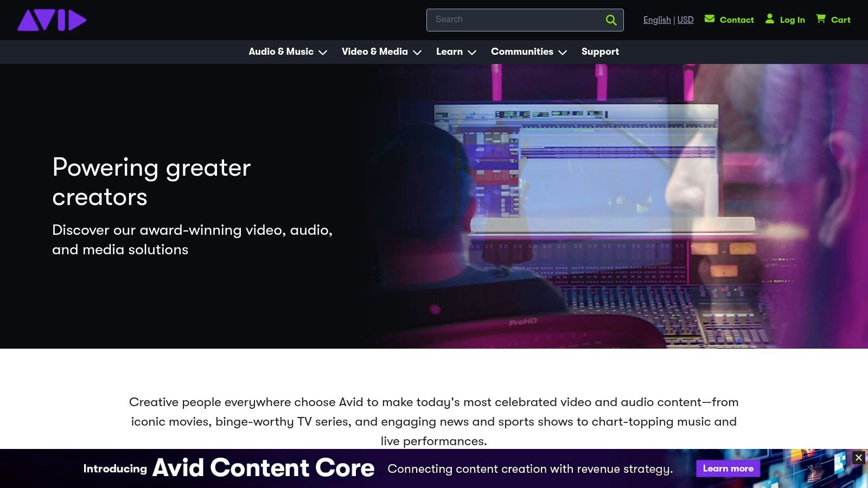
Task: Click the Learn more button on the banner
Action: (728, 468)
